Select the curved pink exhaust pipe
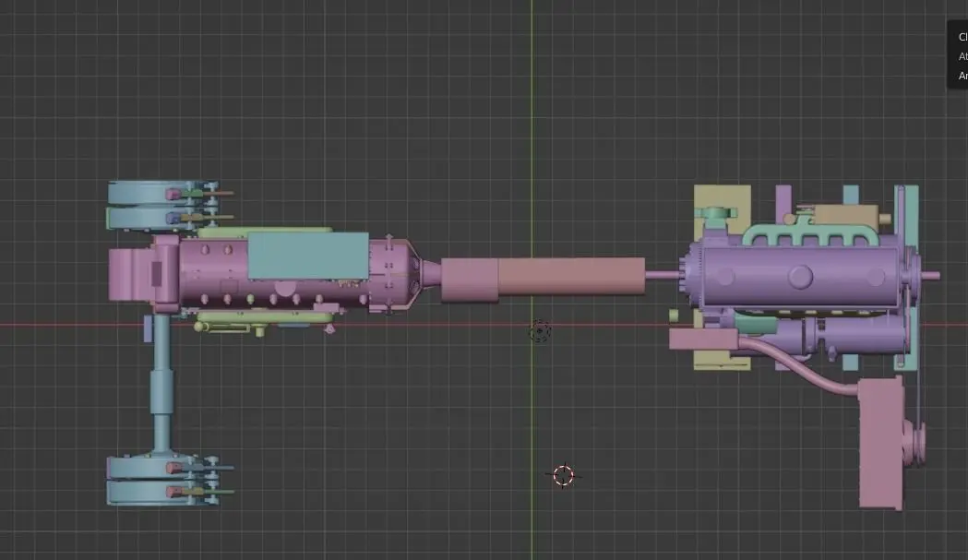The image size is (968, 560). click(796, 365)
